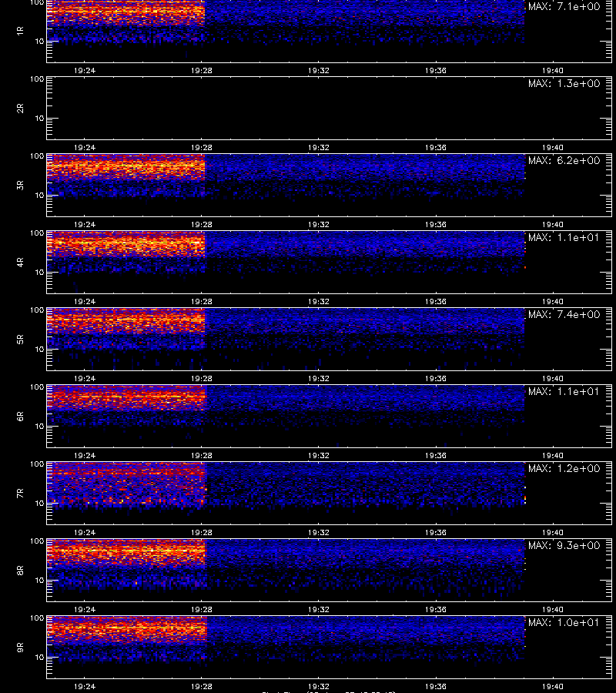Select the MAX: 1.0e+01 readout

564,622
